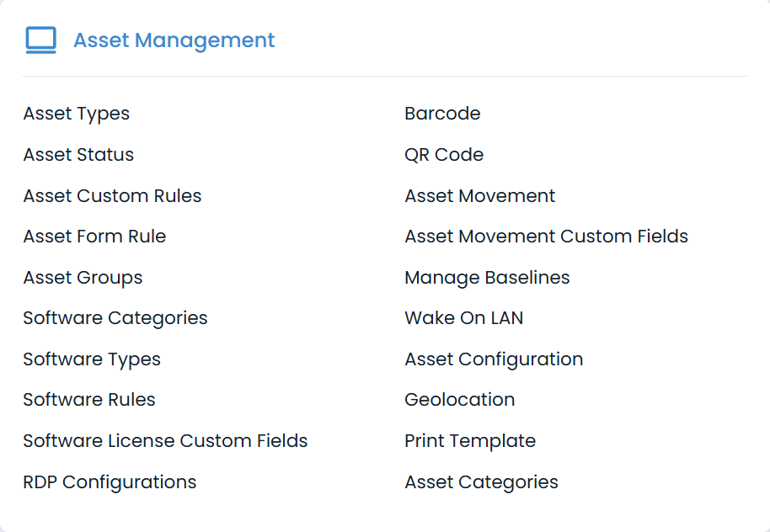Select QR Code

(443, 155)
